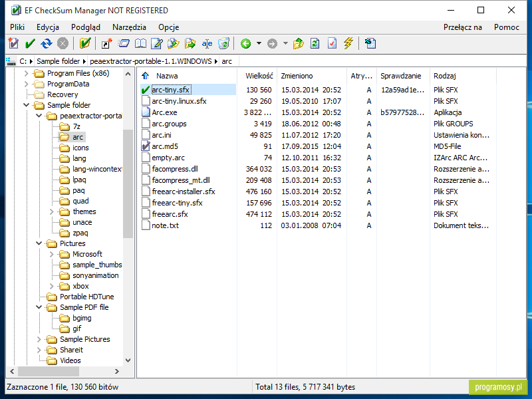Click the yellow lightning bolt icon
The height and width of the screenshot is (399, 532).
click(348, 43)
